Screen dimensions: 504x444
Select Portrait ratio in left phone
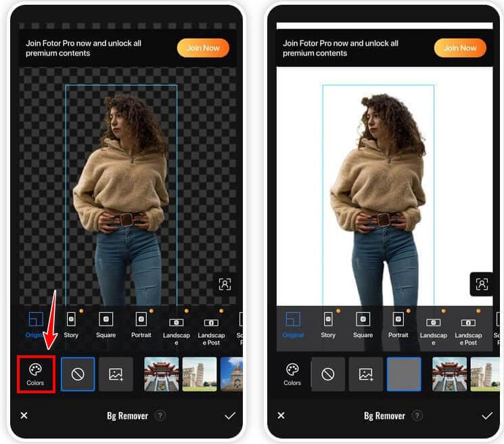pos(141,325)
